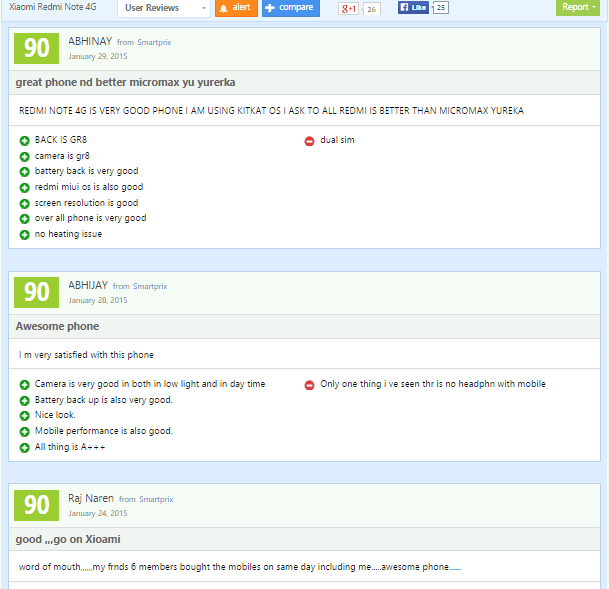This screenshot has width=609, height=589.
Task: Click reviewer name ABHIJAY
Action: [88, 285]
